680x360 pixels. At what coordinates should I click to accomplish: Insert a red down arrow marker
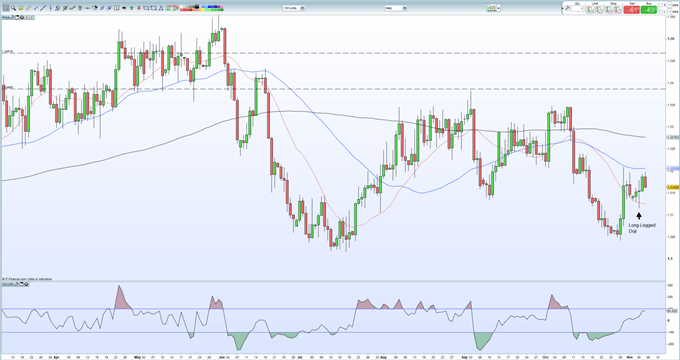tap(139, 7)
